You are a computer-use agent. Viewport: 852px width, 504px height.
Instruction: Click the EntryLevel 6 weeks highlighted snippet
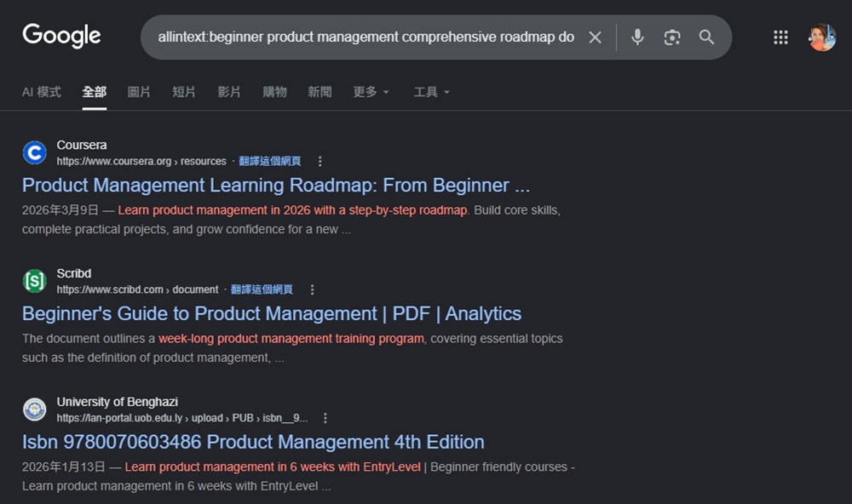point(273,467)
